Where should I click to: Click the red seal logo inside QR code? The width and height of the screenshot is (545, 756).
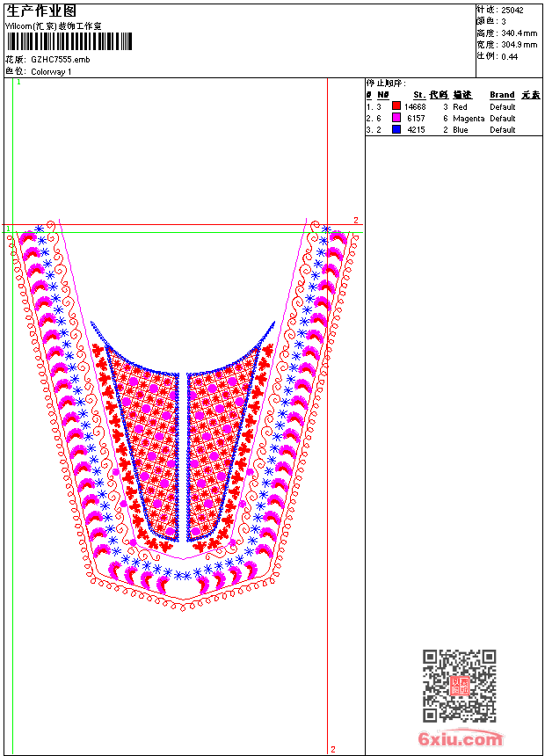(460, 686)
